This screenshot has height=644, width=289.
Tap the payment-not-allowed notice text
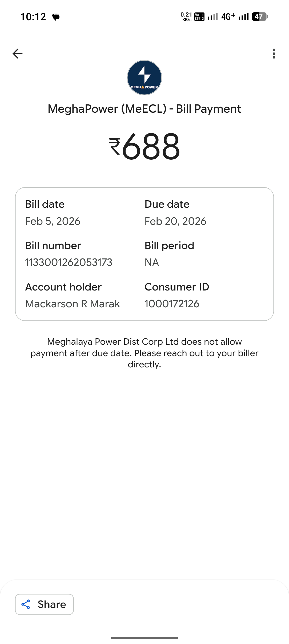click(144, 353)
